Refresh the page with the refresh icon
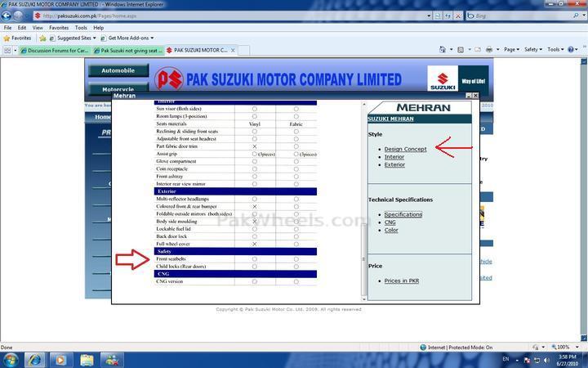Screen dimensions: 588x368 pos(448,16)
